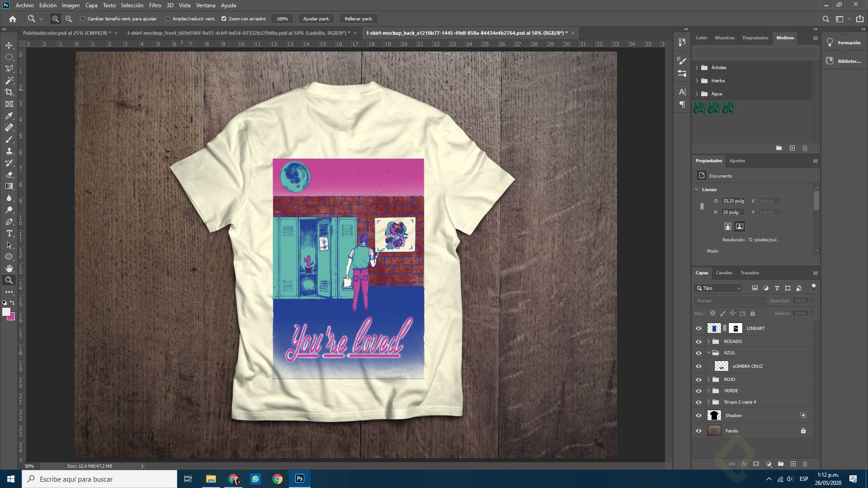This screenshot has width=868, height=488.
Task: Select the Ellipse shape tool
Action: pos(9,257)
